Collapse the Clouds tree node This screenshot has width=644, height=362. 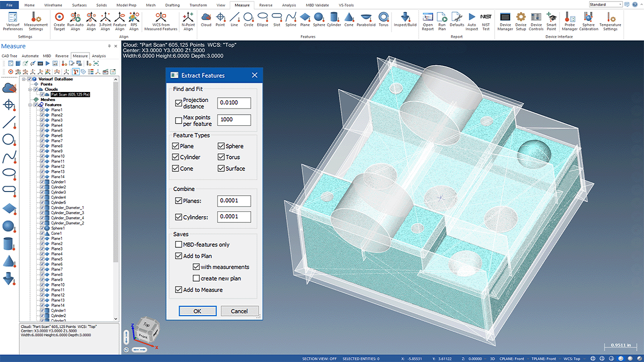(30, 89)
